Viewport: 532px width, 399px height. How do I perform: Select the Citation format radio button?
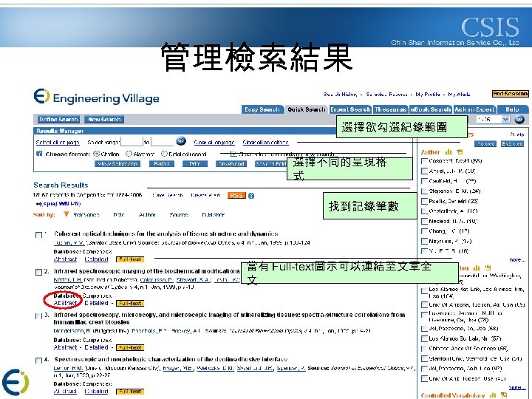click(x=96, y=154)
